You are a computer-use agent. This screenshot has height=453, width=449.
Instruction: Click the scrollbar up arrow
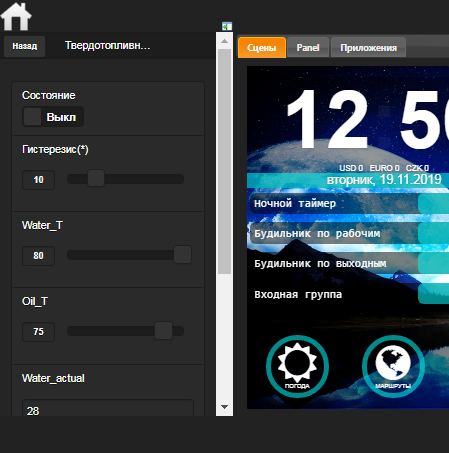coord(224,41)
